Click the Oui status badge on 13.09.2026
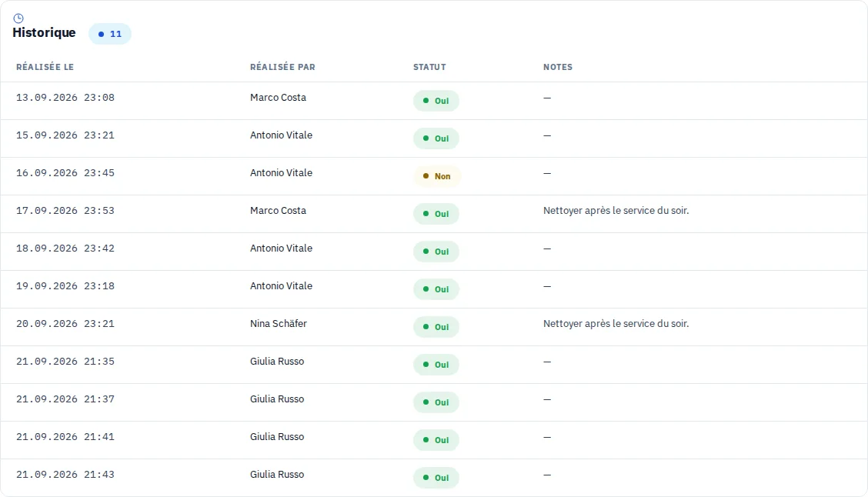This screenshot has width=868, height=497. tap(436, 101)
